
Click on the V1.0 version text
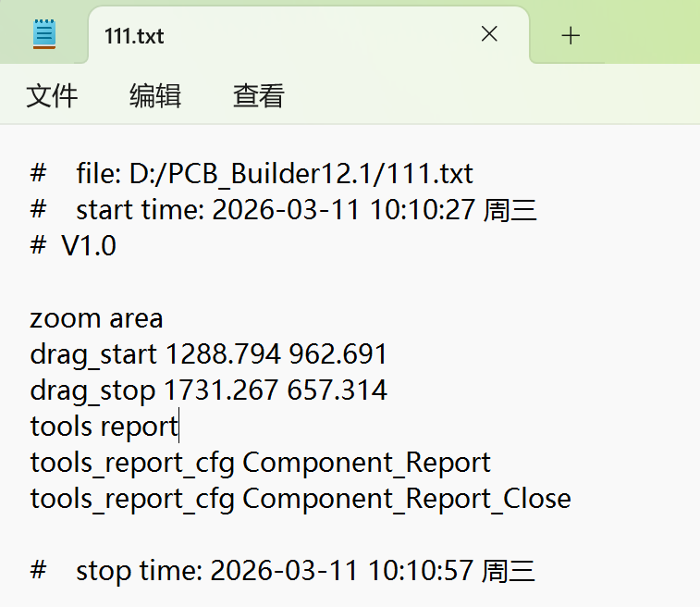(x=89, y=246)
